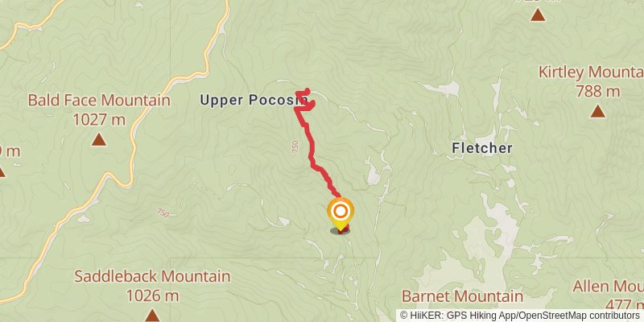The width and height of the screenshot is (644, 322).
Task: Click the partially visible peak triangle at left edge
Action: pos(2,172)
